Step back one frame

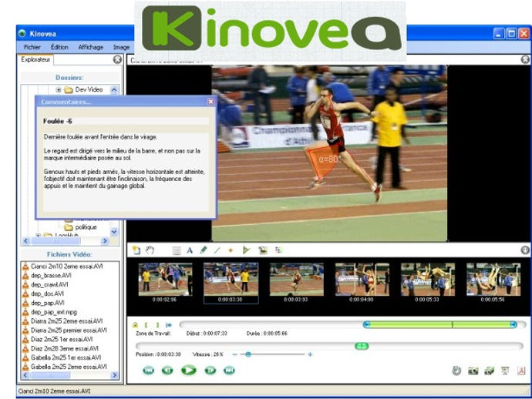point(167,370)
